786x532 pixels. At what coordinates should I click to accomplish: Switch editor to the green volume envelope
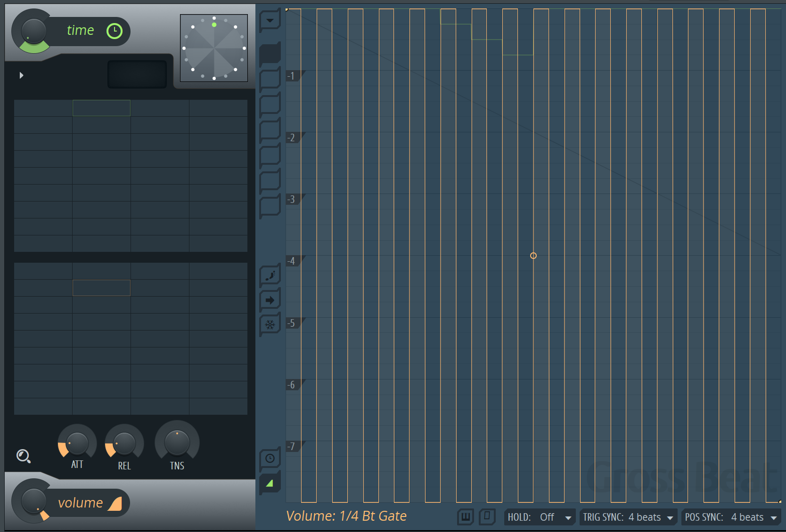click(270, 483)
